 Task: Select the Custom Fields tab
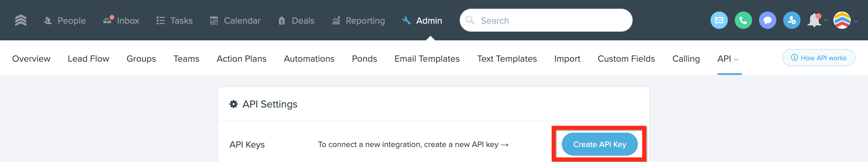pos(626,59)
